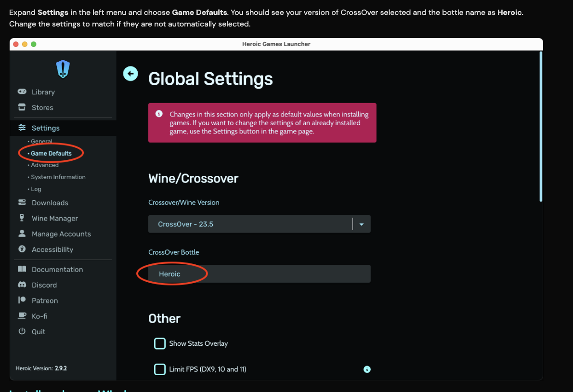The height and width of the screenshot is (392, 573).
Task: Go to Manage Accounts
Action: coord(61,234)
